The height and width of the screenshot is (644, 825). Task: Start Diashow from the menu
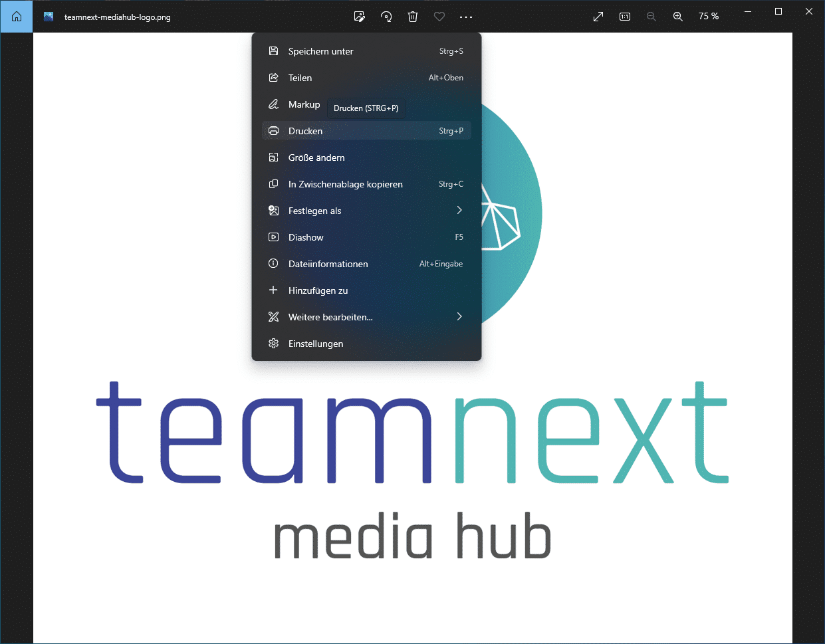click(366, 237)
